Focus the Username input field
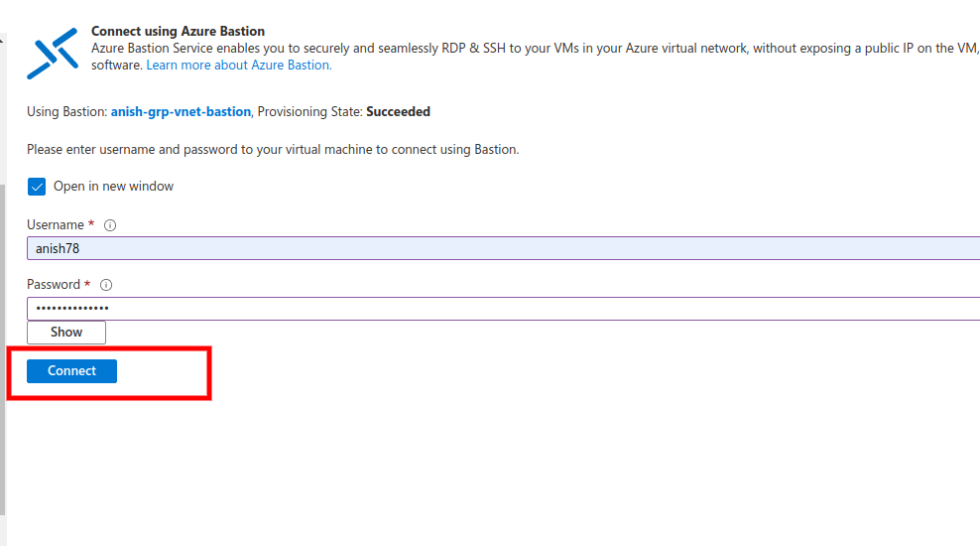 [503, 248]
